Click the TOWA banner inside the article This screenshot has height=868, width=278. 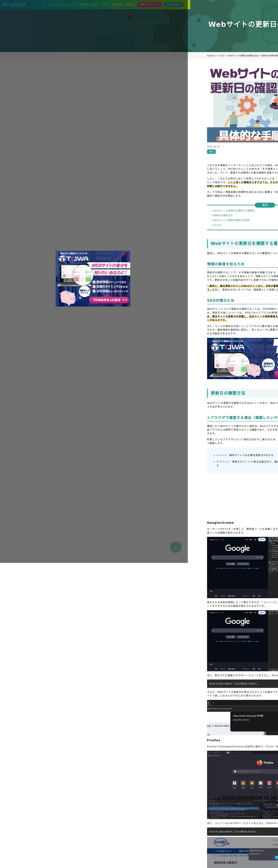242,358
